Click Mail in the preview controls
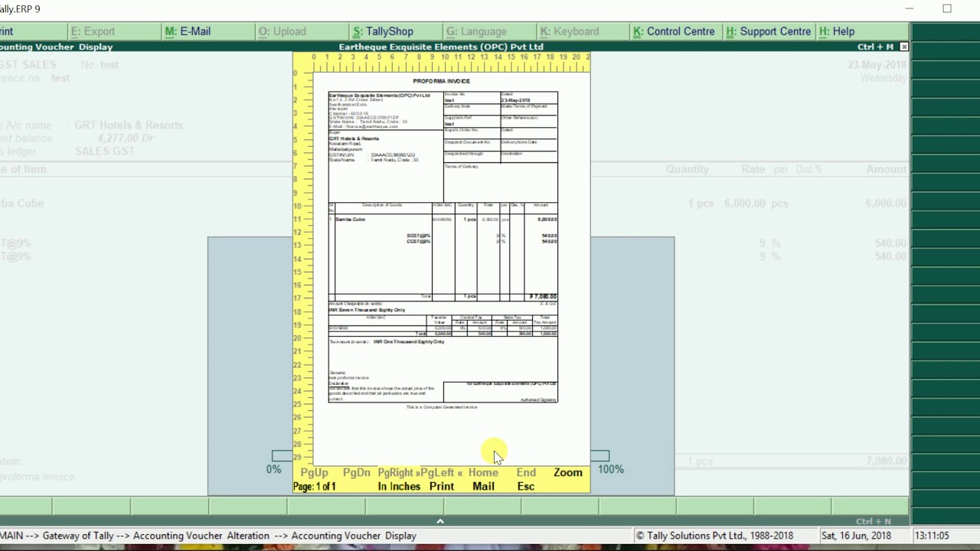Screen dimensions: 980x551 click(x=483, y=486)
